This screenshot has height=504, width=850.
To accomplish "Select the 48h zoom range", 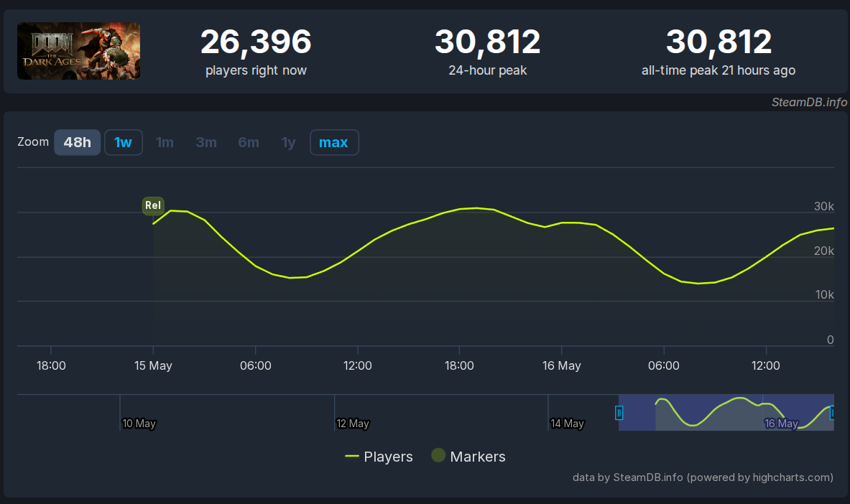I will 77,143.
